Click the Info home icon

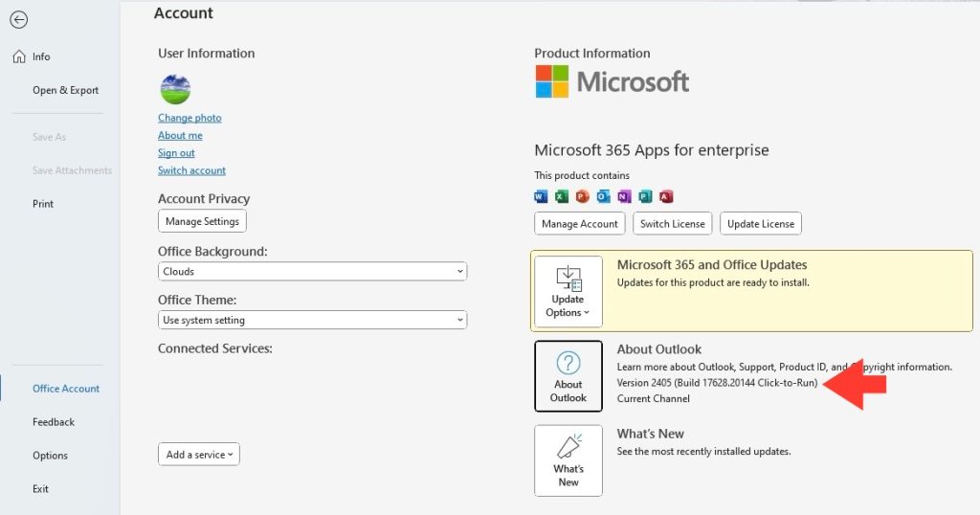pyautogui.click(x=19, y=56)
